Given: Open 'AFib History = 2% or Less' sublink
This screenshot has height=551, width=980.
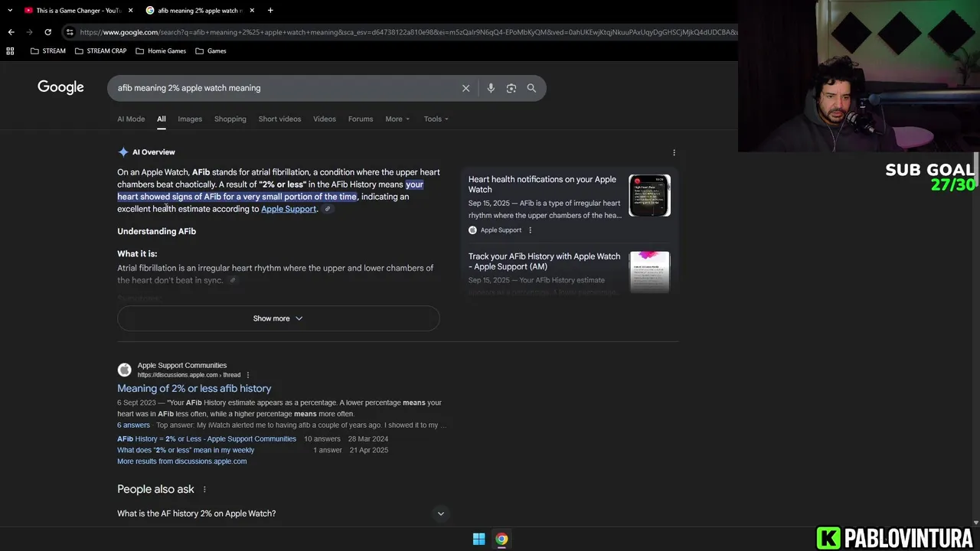Looking at the screenshot, I should (207, 439).
